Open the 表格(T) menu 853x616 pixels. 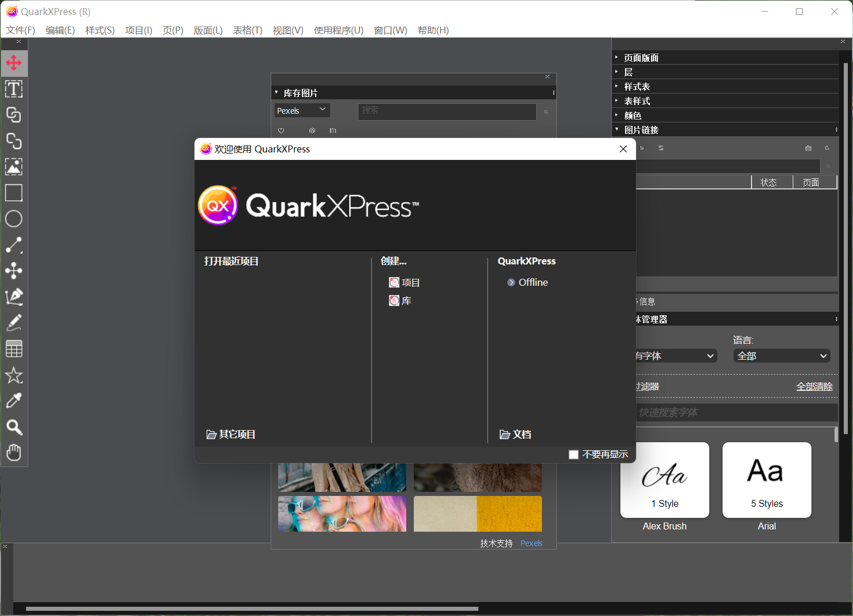(248, 30)
